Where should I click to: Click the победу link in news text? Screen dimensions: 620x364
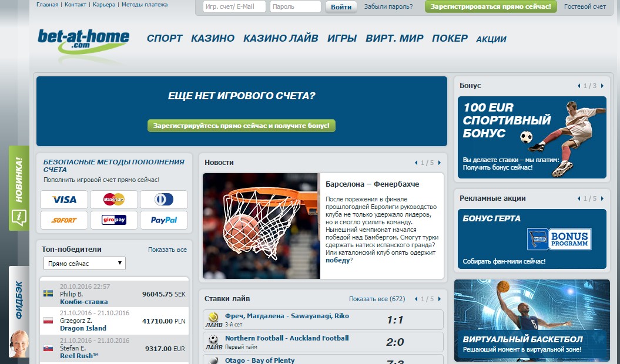[x=338, y=261]
